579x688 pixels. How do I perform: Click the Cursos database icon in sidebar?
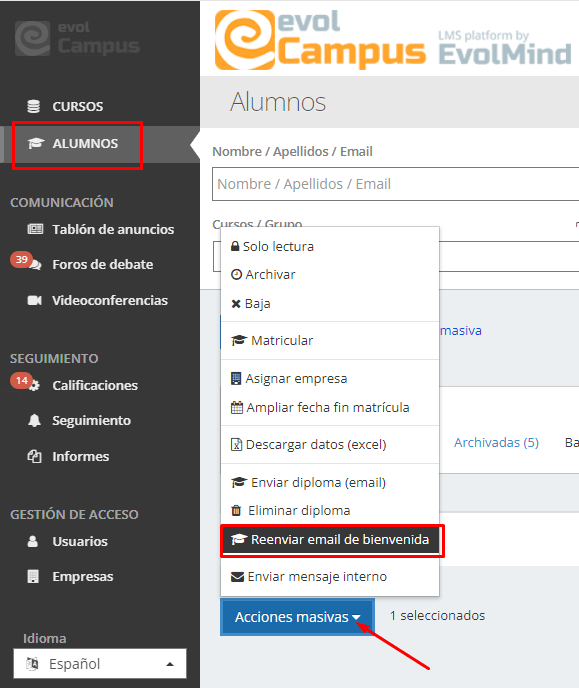(x=33, y=106)
